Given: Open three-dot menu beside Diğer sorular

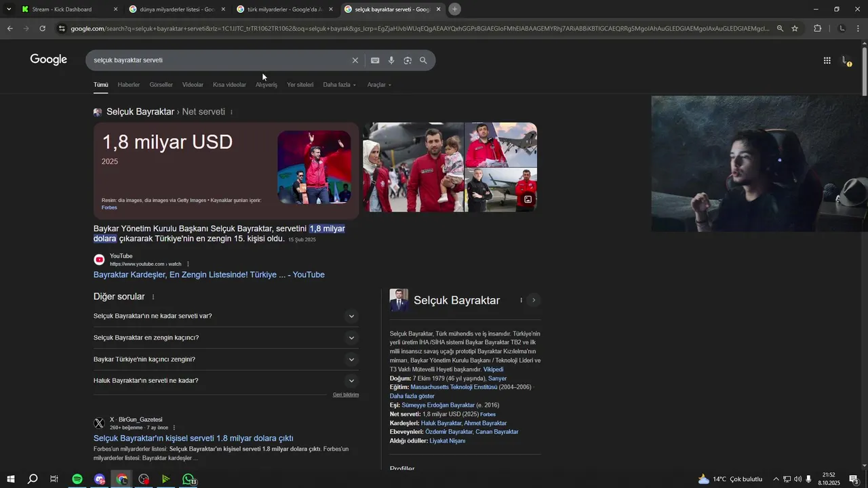Looking at the screenshot, I should pos(153,297).
